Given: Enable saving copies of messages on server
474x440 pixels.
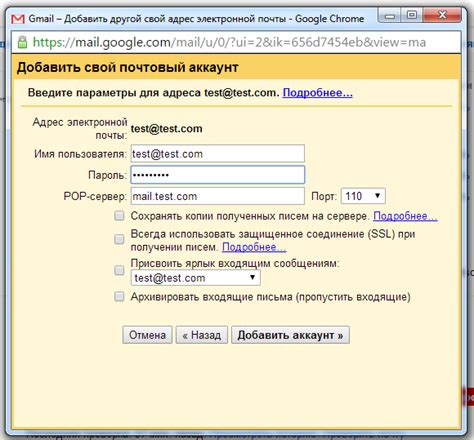Looking at the screenshot, I should (119, 216).
